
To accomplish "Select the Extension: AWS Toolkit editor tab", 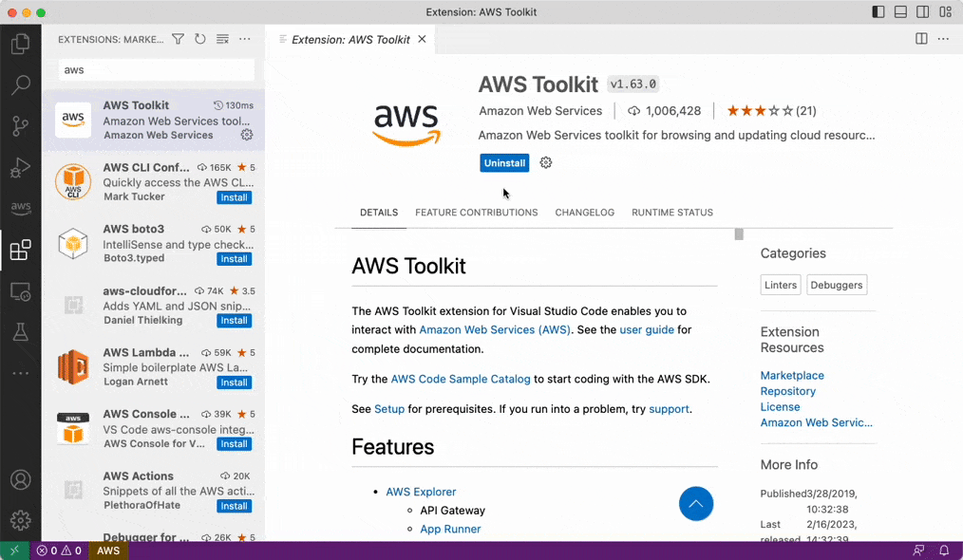I will pos(350,40).
